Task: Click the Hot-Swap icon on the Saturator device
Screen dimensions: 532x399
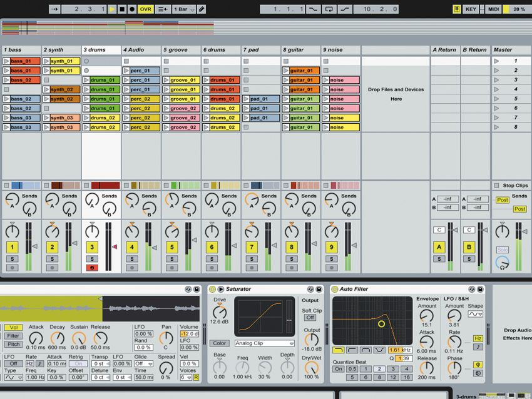Action: coord(310,288)
